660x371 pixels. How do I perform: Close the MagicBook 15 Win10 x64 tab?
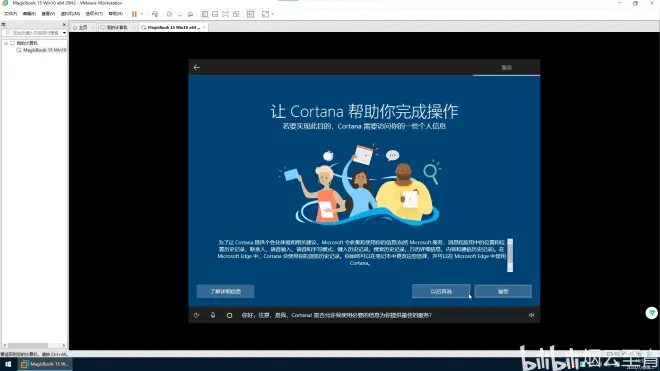[204, 27]
